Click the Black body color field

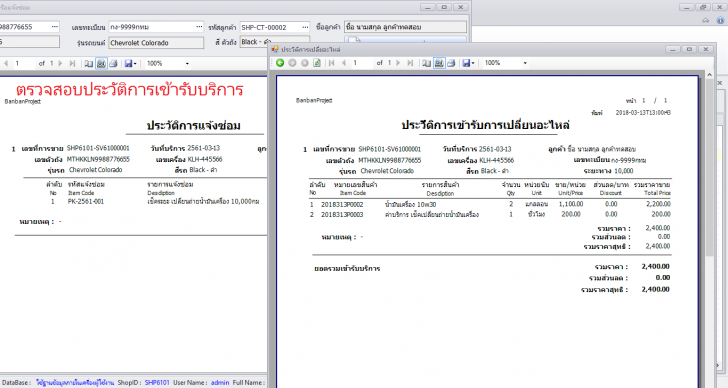click(274, 42)
